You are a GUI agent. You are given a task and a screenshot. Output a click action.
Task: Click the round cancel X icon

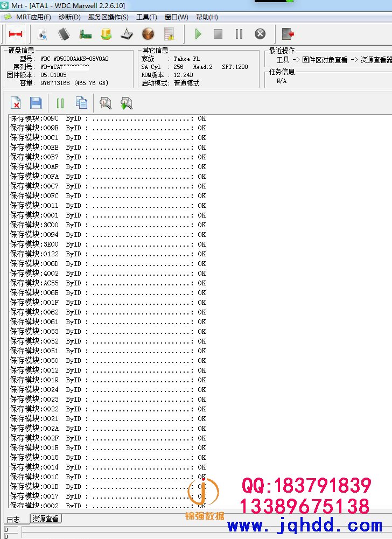click(260, 34)
